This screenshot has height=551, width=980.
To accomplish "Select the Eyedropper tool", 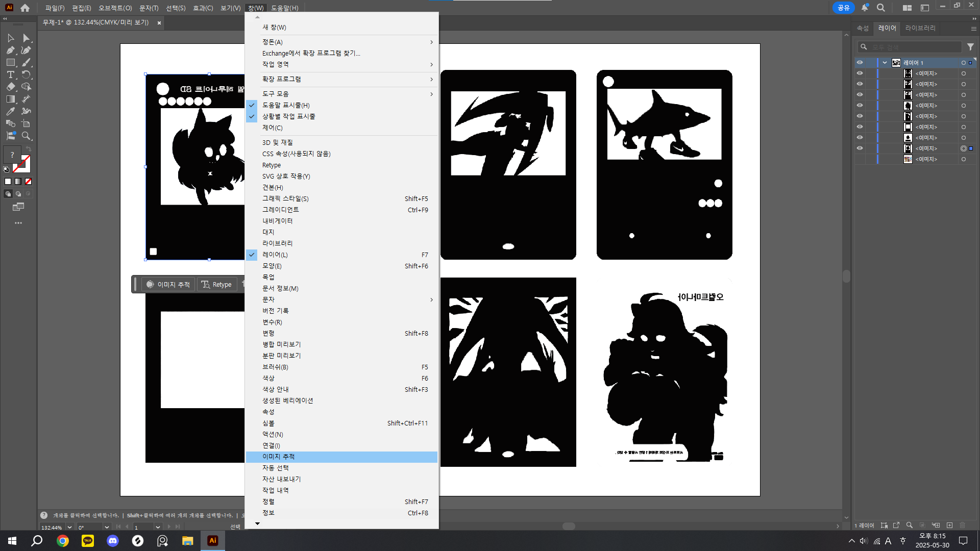I will (10, 112).
